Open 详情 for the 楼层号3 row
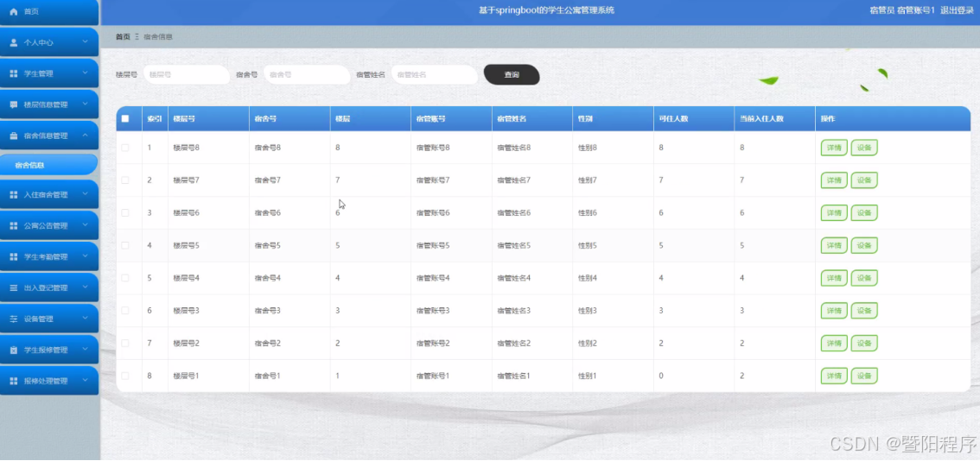Screen dimensions: 980x461 click(x=834, y=311)
